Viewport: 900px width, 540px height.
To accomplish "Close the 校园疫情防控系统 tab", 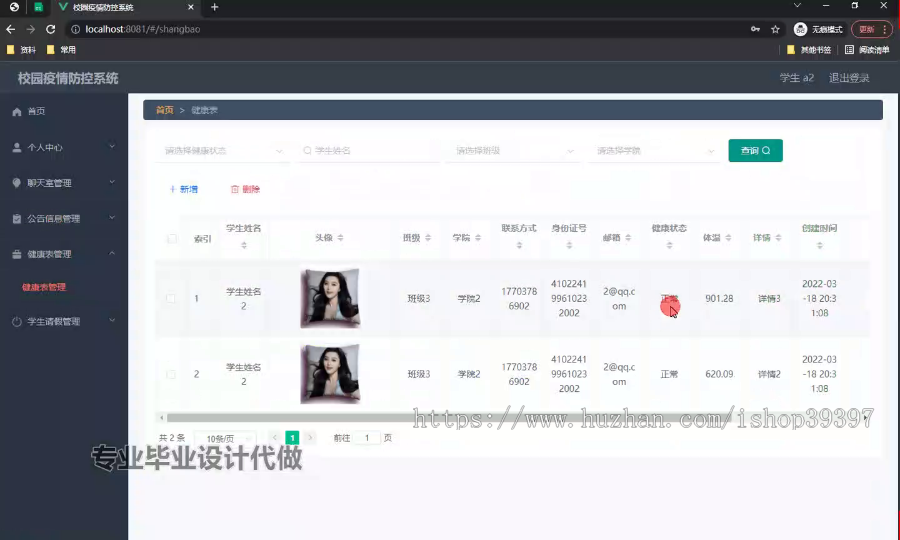I will click(x=191, y=7).
